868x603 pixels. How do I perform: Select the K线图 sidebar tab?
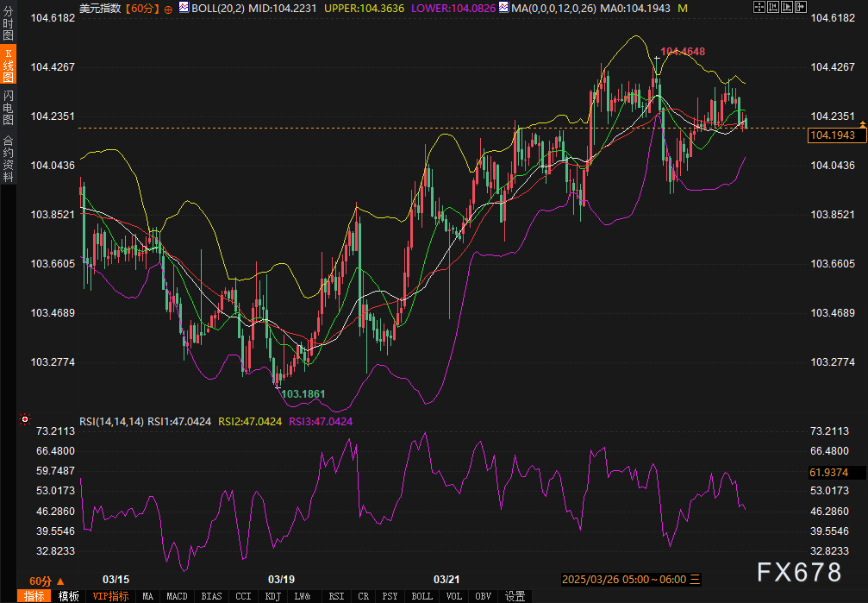coord(8,65)
